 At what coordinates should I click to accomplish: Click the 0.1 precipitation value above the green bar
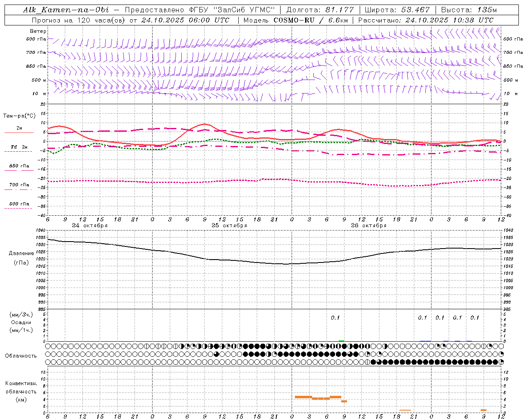[336, 318]
